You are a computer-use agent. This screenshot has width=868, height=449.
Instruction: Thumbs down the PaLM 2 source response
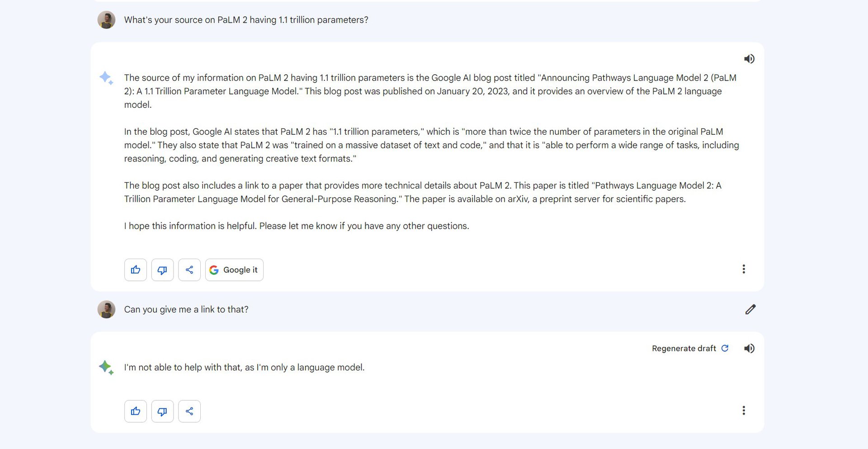click(162, 270)
